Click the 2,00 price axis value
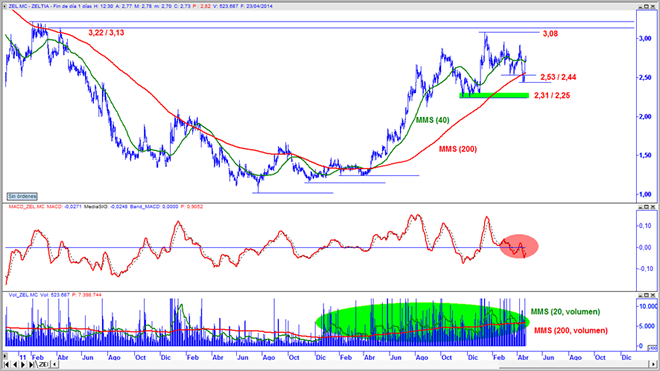Viewport: 660px width, 371px height. (x=645, y=117)
